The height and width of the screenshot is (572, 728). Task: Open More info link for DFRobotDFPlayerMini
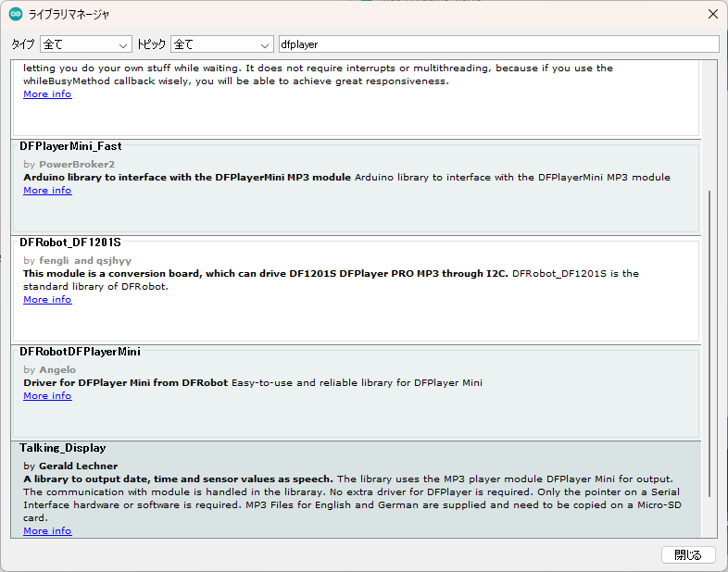pyautogui.click(x=47, y=396)
